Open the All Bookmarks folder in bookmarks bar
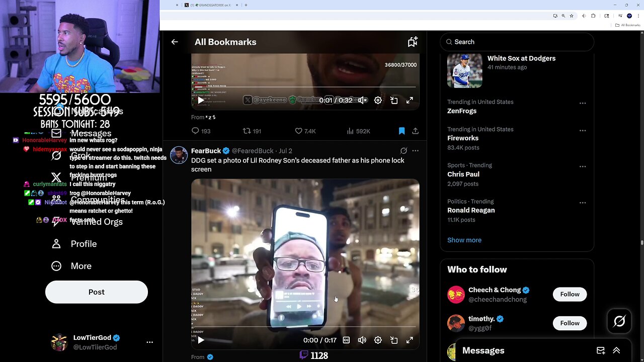This screenshot has height=362, width=644. [x=628, y=25]
